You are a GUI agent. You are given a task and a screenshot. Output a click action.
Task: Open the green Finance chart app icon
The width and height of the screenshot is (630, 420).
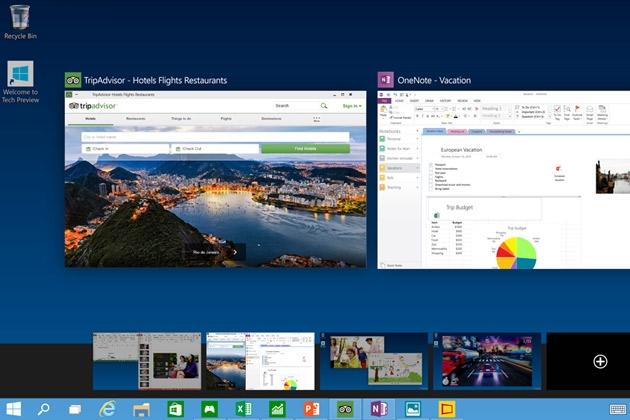click(x=277, y=409)
